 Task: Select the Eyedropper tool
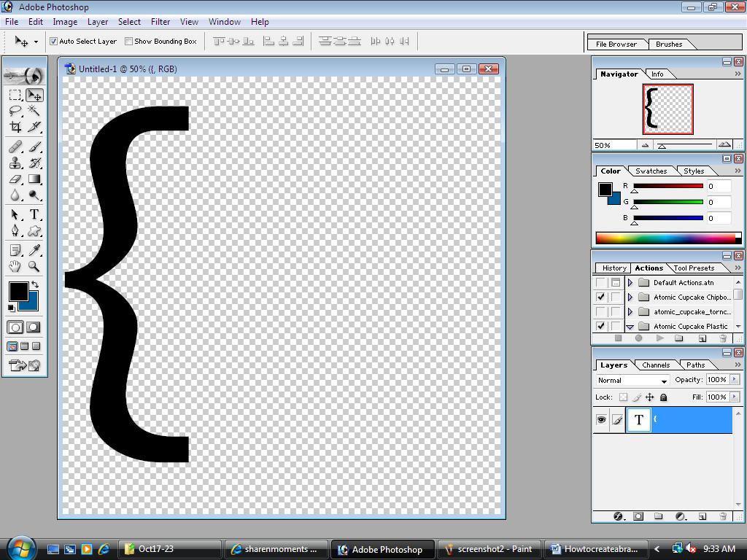tap(34, 250)
